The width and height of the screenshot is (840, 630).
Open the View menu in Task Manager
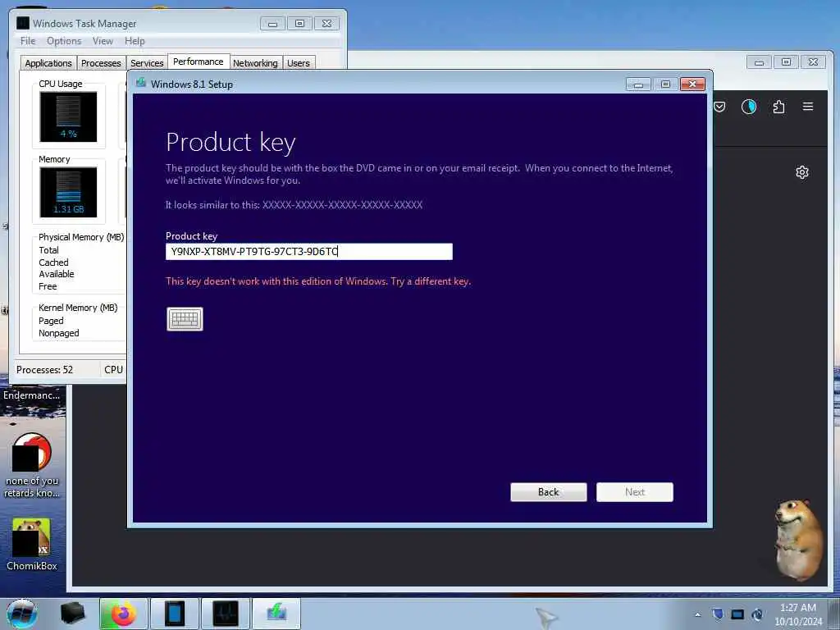coord(103,41)
